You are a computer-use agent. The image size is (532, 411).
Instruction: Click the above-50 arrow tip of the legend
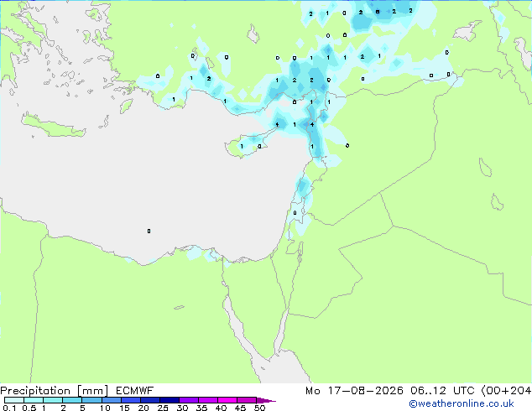[x=266, y=400]
